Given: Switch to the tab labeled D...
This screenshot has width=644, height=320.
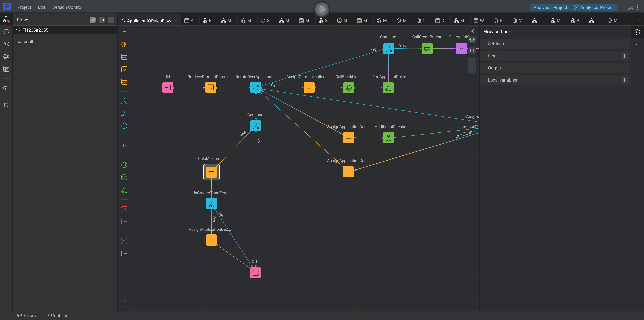Looking at the screenshot, I should point(441,21).
